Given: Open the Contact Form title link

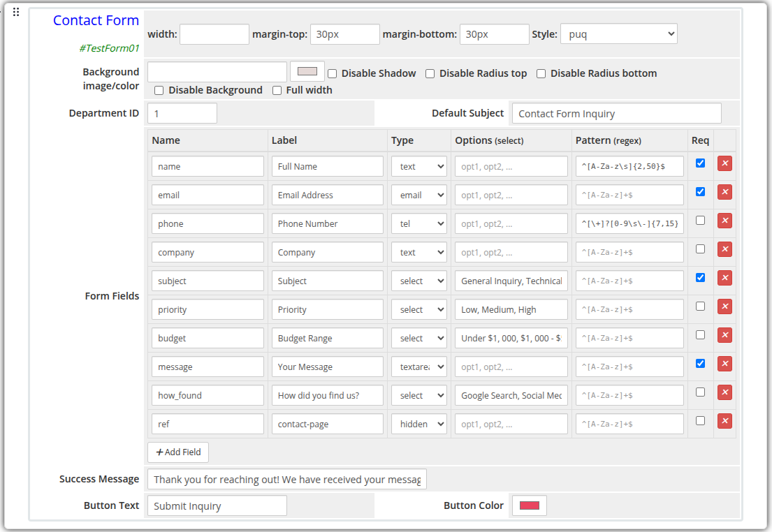Looking at the screenshot, I should (96, 20).
